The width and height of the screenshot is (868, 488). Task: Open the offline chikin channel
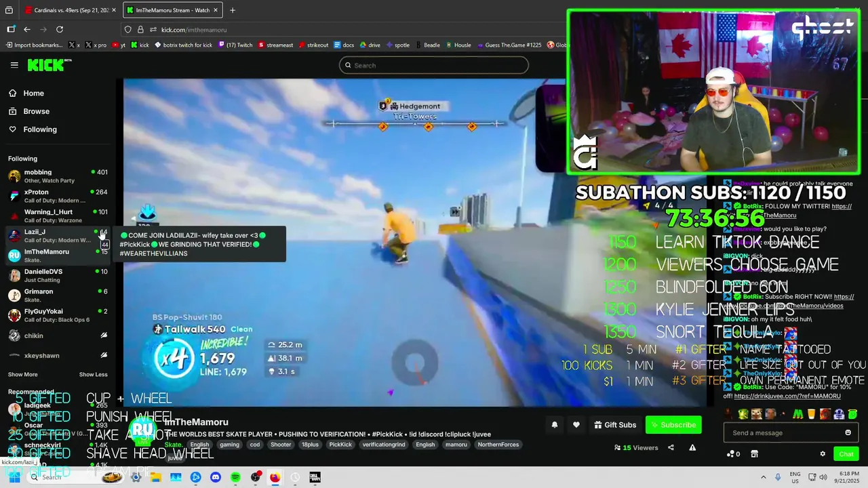click(58, 335)
